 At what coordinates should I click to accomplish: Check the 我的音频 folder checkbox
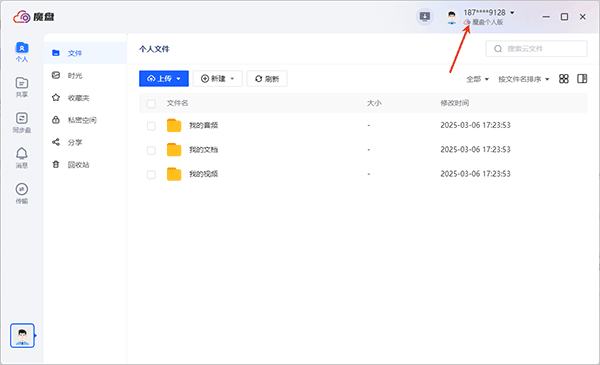[x=151, y=126]
